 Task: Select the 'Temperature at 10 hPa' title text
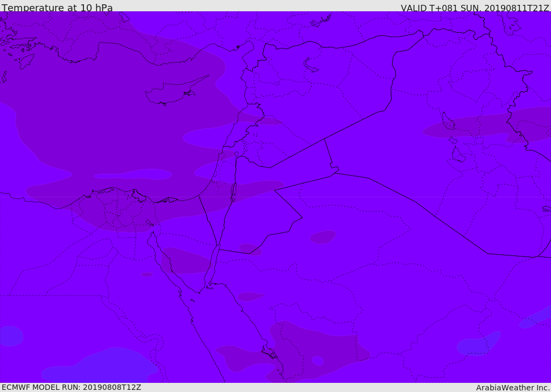(x=57, y=8)
